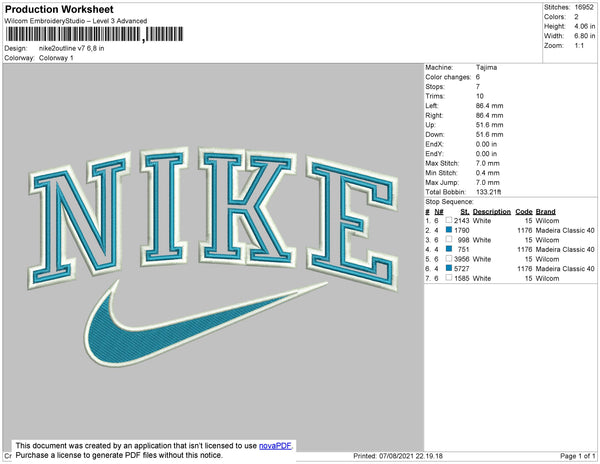This screenshot has height=464, width=600.
Task: Pick the white swatch beside stitch count 3956
Action: (x=449, y=259)
